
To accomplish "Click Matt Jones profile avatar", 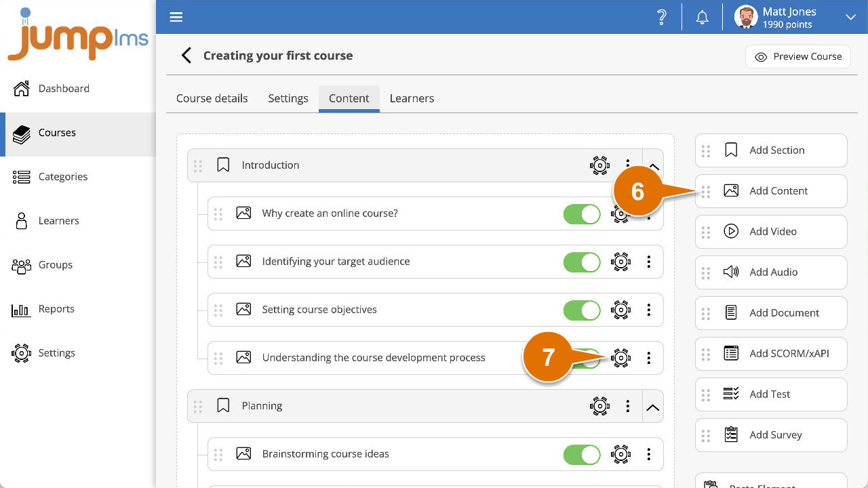I will pyautogui.click(x=746, y=18).
